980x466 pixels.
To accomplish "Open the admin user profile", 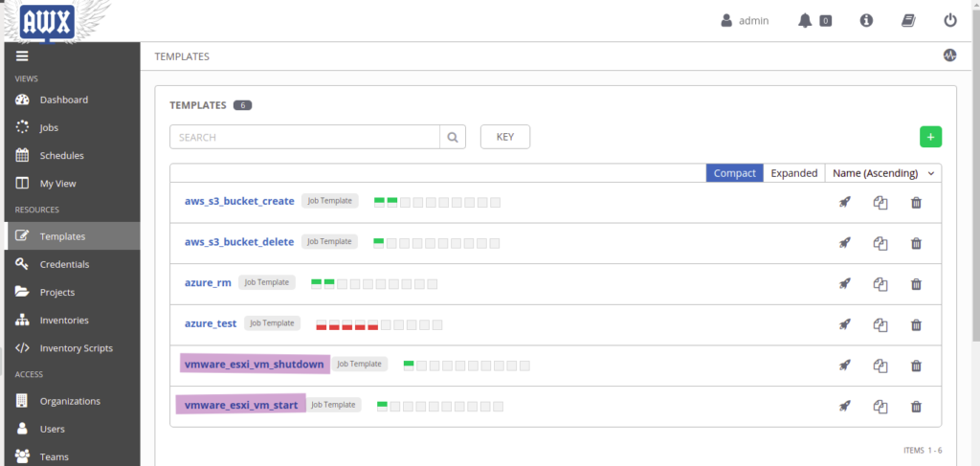I will tap(745, 21).
